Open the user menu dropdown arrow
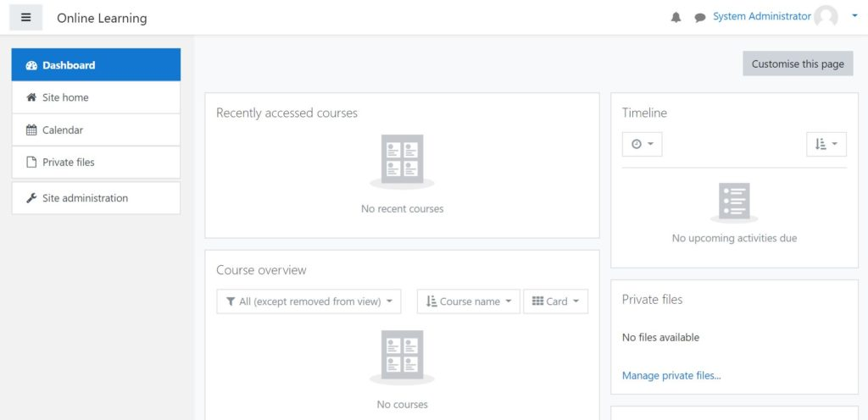The height and width of the screenshot is (420, 868). click(x=854, y=17)
